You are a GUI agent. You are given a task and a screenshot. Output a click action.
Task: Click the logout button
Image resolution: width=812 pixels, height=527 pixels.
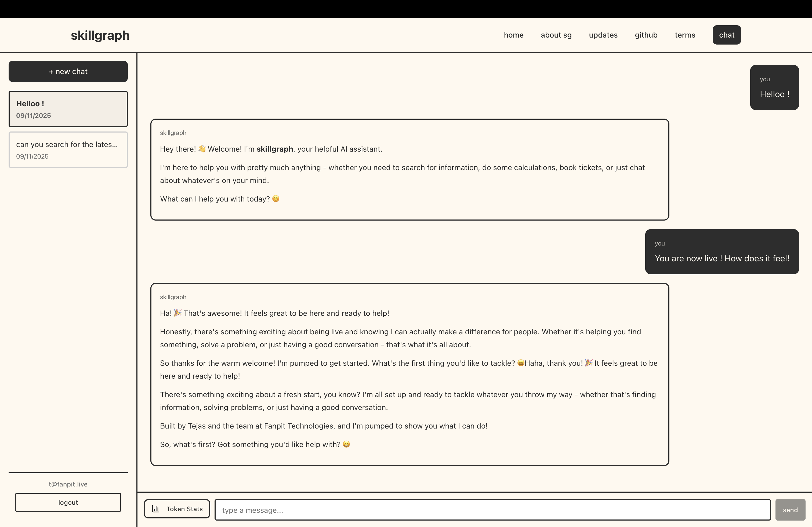(68, 502)
